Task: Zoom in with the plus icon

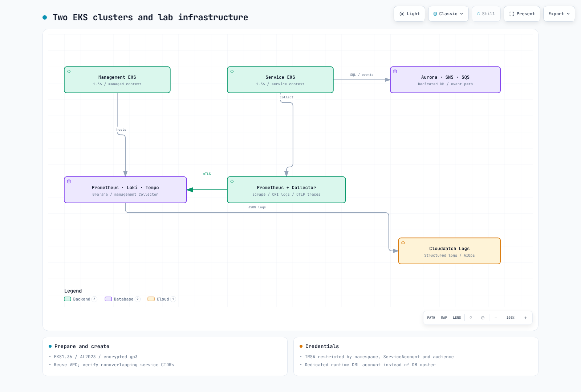Action: click(525, 318)
